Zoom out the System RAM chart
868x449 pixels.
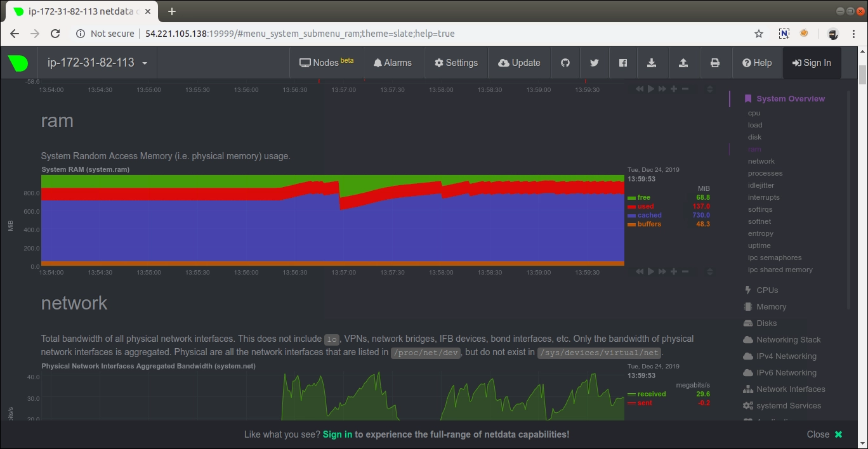point(685,271)
